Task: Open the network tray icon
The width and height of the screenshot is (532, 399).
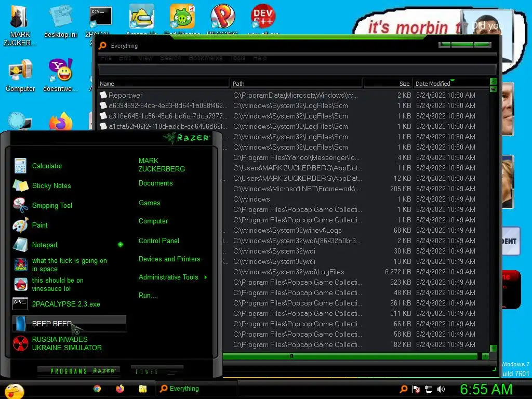Action: pyautogui.click(x=429, y=389)
